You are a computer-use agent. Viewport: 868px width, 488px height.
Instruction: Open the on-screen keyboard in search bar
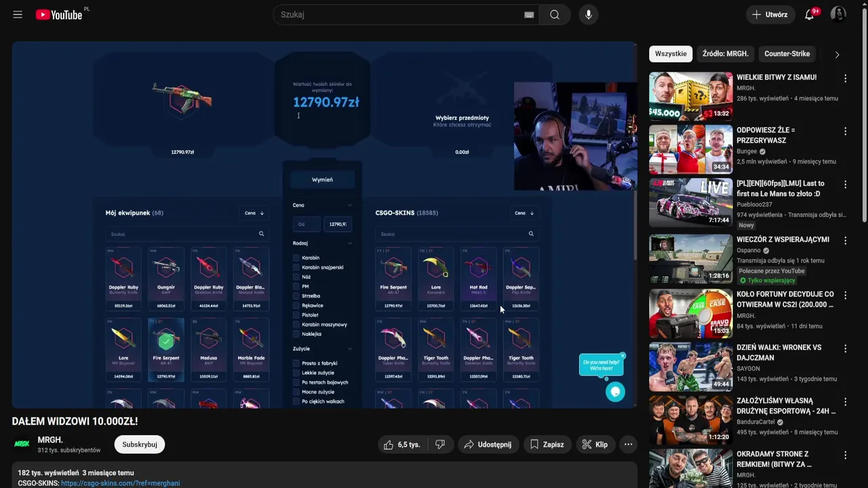pyautogui.click(x=529, y=15)
